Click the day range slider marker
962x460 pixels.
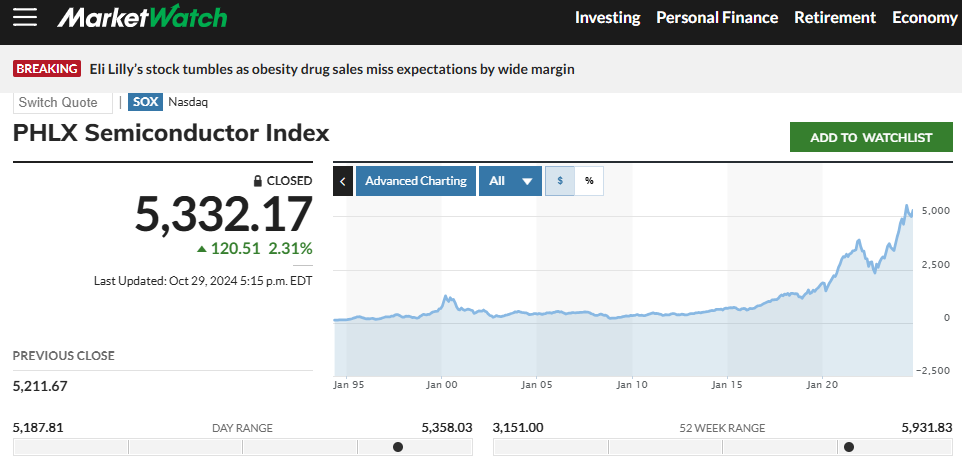pyautogui.click(x=398, y=447)
